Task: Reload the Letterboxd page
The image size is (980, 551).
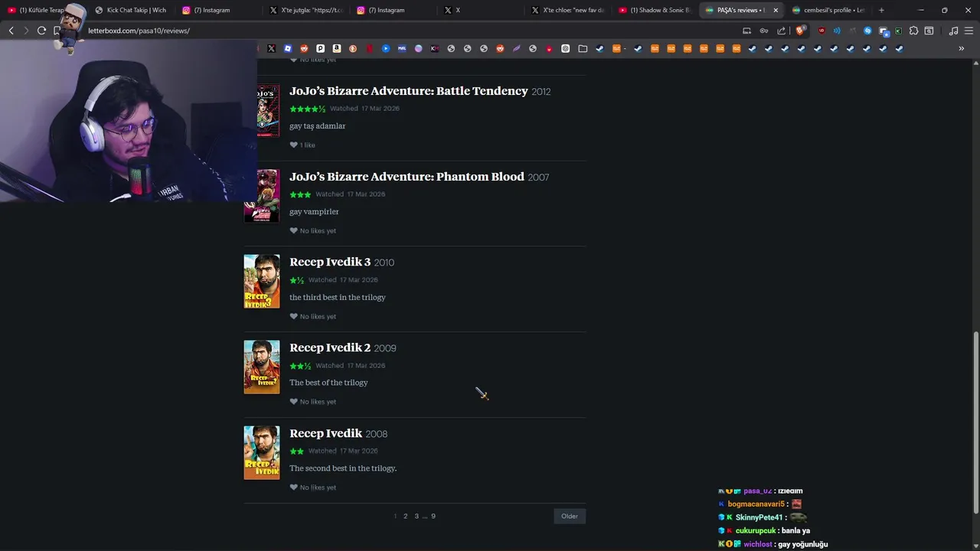Action: tap(41, 31)
